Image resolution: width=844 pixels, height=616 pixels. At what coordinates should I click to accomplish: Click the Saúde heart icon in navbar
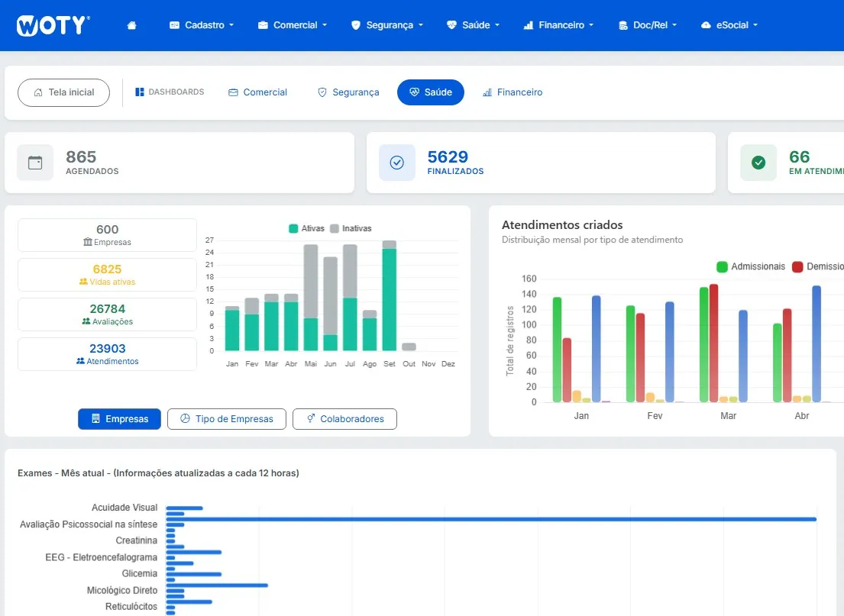pos(451,25)
